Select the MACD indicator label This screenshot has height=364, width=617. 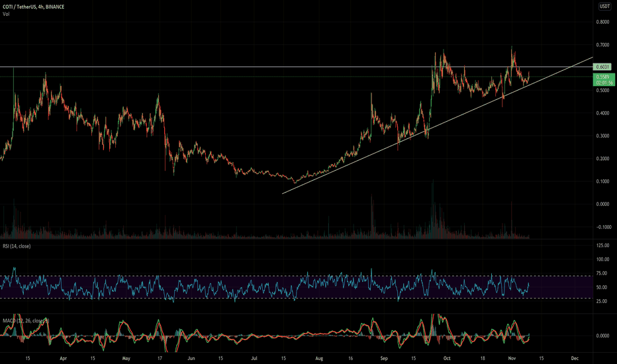[26, 321]
